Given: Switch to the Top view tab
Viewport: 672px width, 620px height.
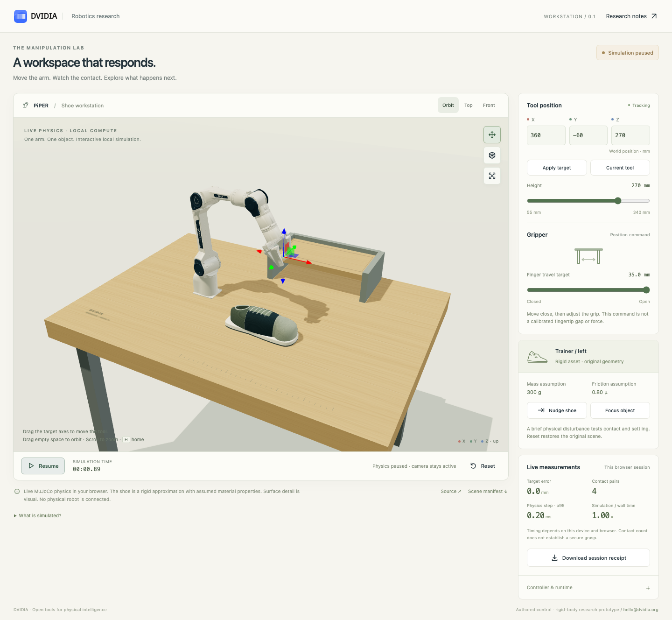Looking at the screenshot, I should point(468,106).
